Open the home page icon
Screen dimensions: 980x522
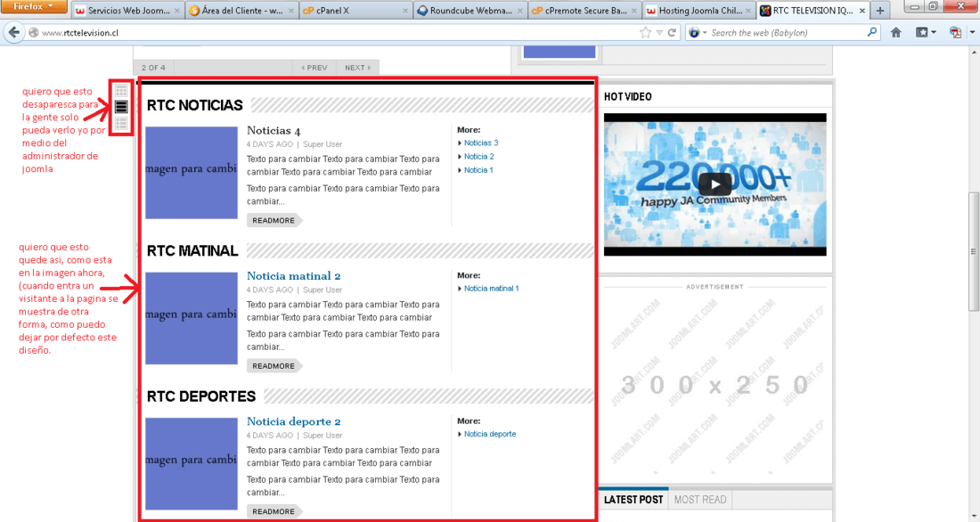click(895, 32)
